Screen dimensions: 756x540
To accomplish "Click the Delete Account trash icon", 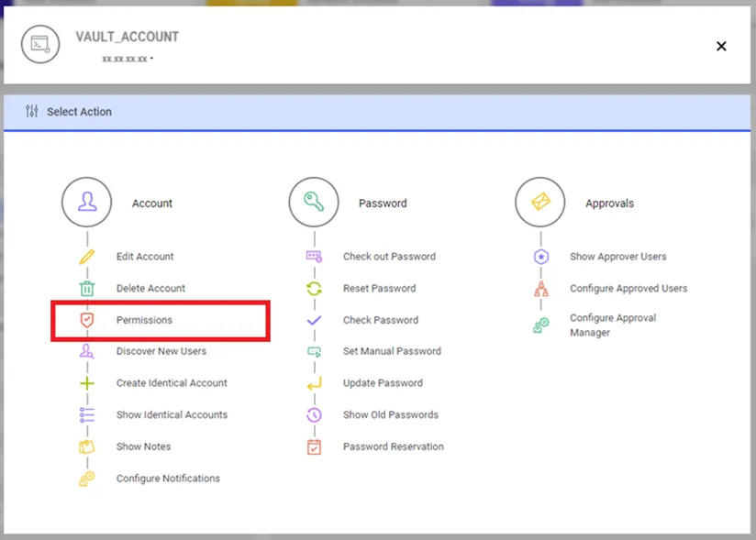I will click(x=87, y=289).
